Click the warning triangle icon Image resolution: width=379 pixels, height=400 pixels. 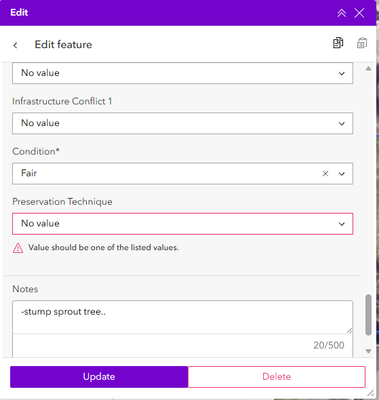pos(18,248)
